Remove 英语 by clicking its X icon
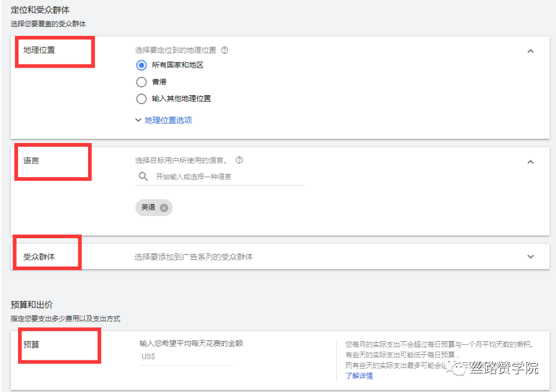 [163, 207]
